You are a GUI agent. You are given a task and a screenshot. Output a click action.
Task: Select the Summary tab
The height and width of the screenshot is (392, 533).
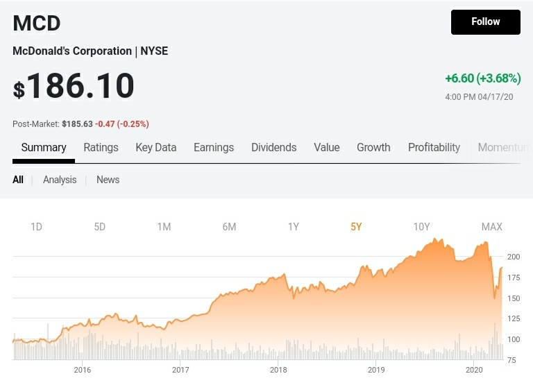tap(44, 147)
